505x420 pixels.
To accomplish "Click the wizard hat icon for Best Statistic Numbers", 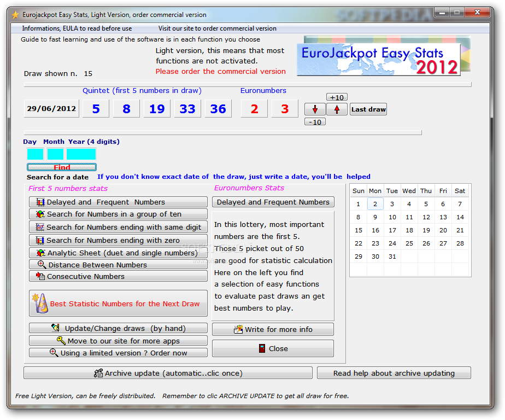I will 40,303.
